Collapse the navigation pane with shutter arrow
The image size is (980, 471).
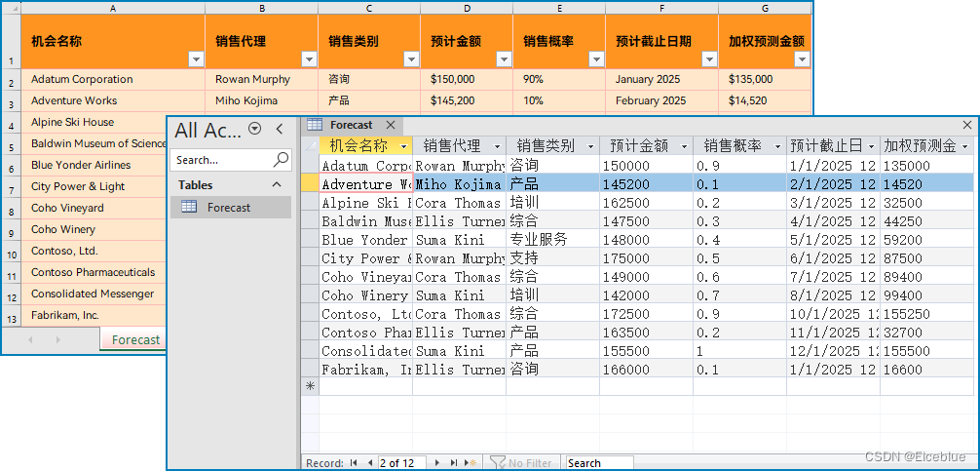point(280,129)
